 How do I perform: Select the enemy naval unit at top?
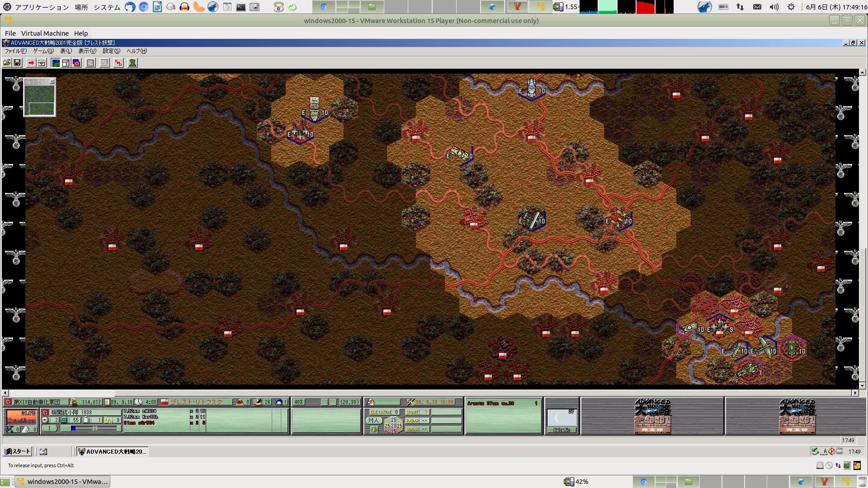click(x=532, y=89)
